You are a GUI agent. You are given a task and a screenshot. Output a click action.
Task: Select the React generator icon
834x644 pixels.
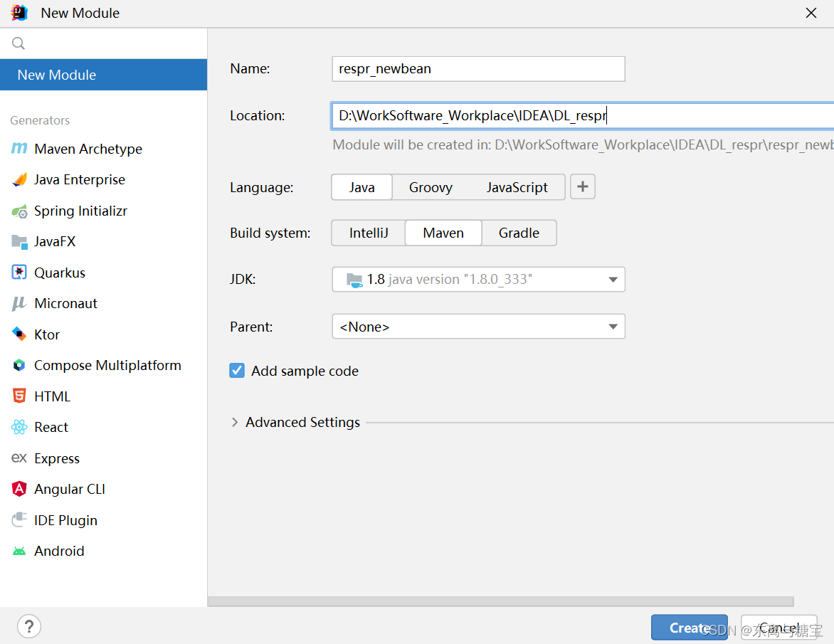point(19,427)
